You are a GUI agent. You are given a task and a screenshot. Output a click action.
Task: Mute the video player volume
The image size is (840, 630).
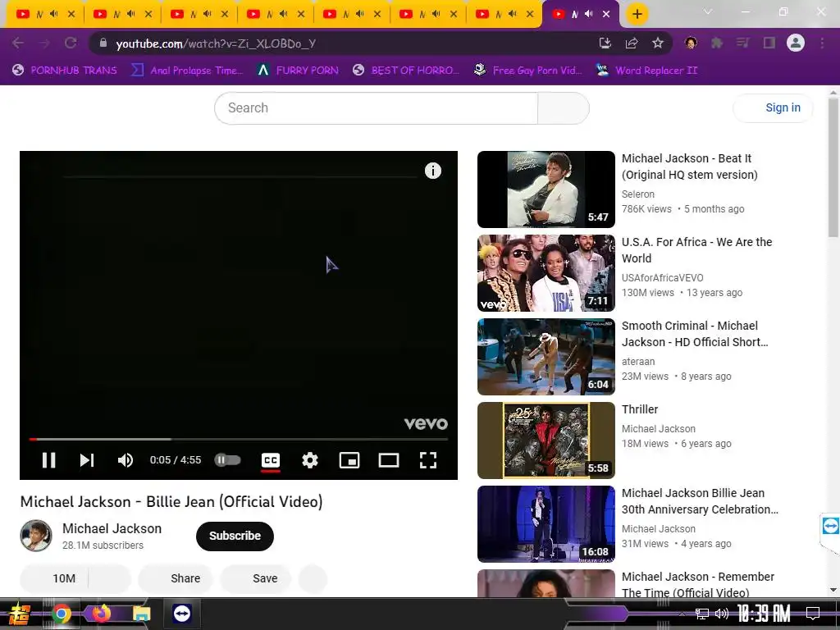(126, 460)
